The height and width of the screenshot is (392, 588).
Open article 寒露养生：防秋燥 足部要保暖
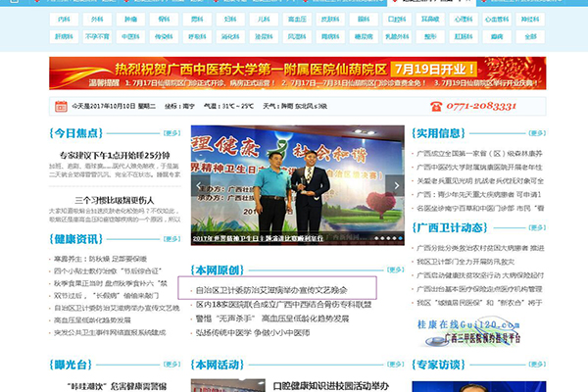[100, 259]
